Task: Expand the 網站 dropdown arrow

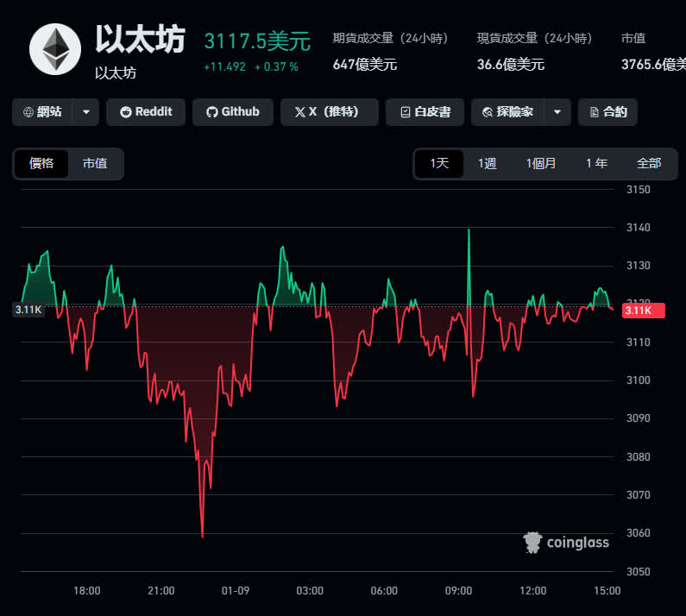Action: coord(85,112)
